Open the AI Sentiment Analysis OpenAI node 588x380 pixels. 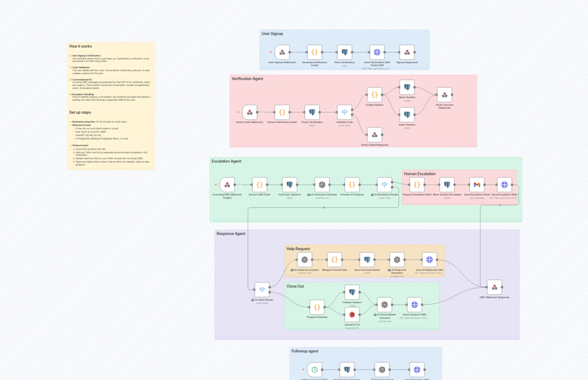click(x=322, y=184)
